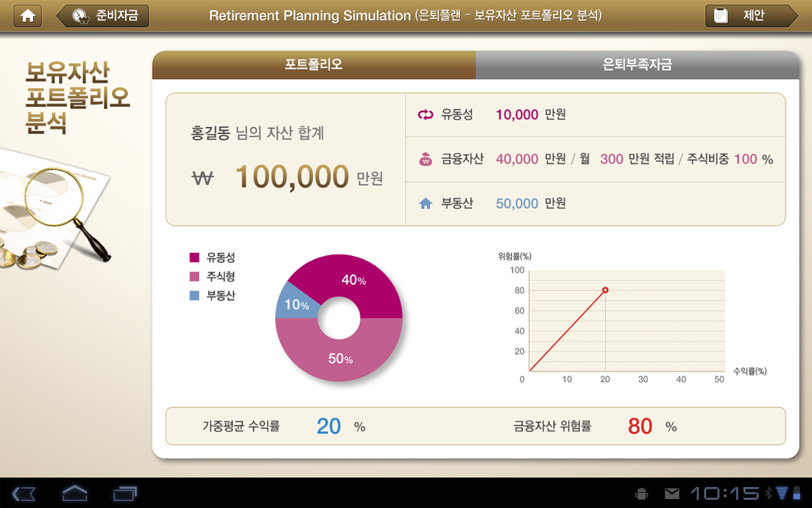Screen dimensions: 812x508
Task: Select the 40,000 금융자산 amount
Action: (517, 159)
